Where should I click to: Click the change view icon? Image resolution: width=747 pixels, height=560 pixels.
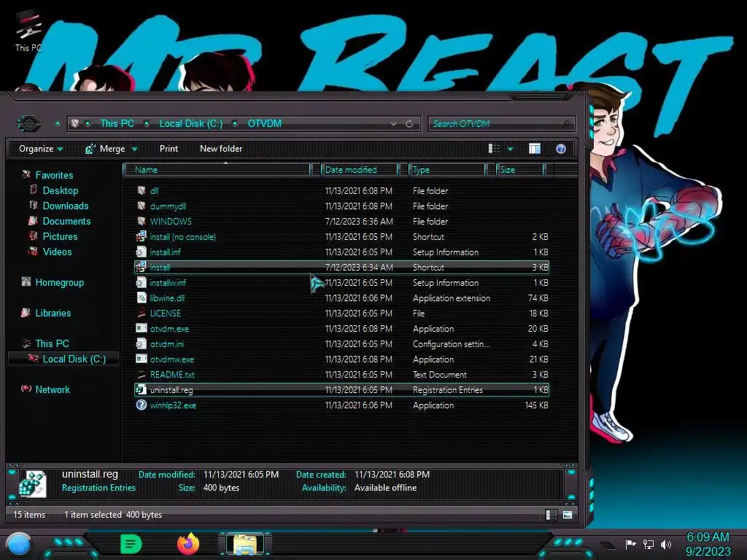point(494,149)
